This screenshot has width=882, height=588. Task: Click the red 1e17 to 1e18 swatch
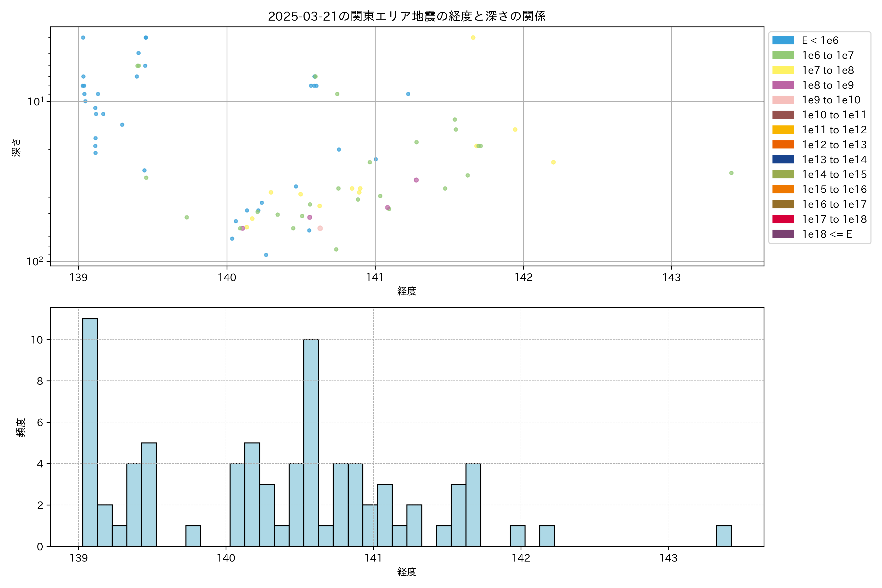coord(783,219)
